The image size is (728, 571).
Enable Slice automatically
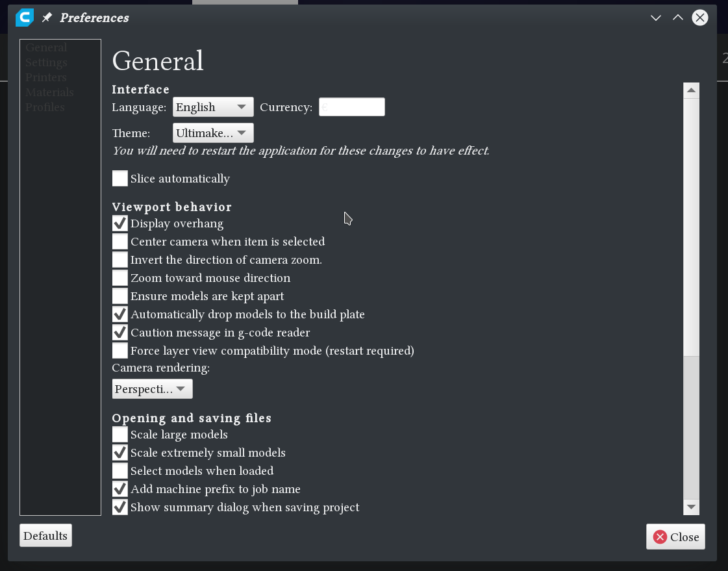(x=119, y=178)
